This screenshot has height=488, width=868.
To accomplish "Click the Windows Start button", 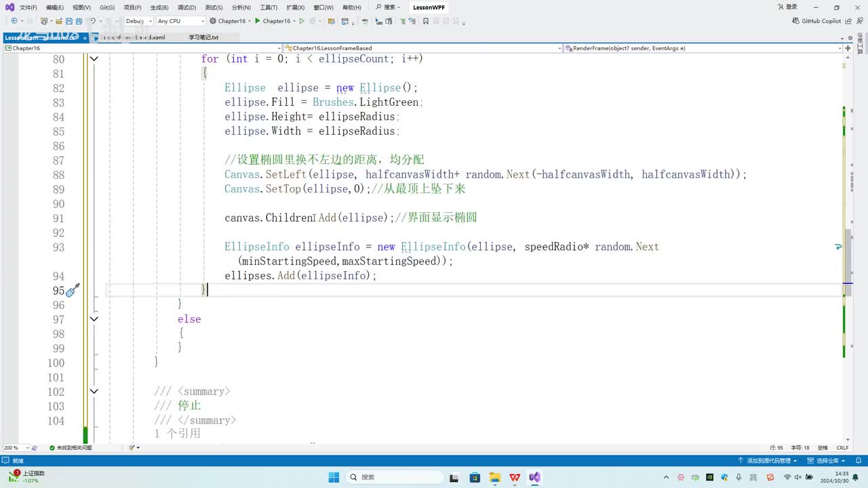I will 334,477.
